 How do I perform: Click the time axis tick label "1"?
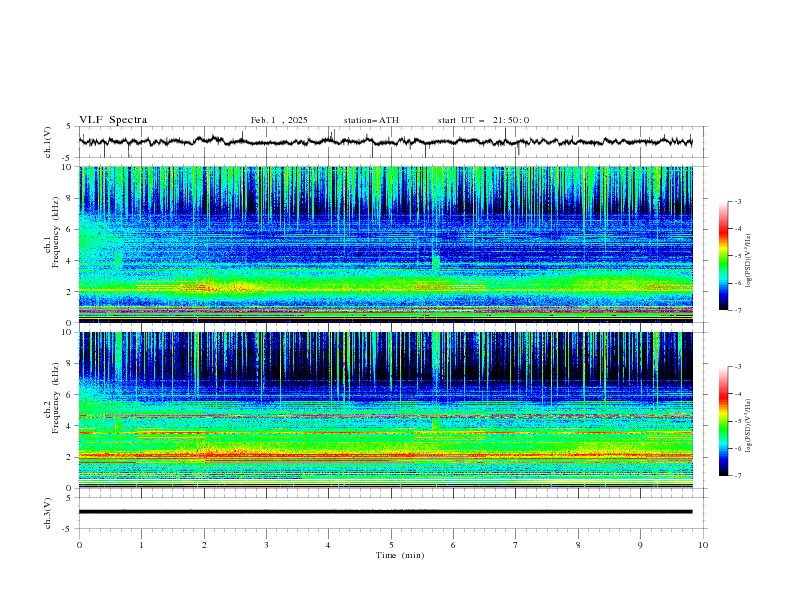tap(141, 545)
